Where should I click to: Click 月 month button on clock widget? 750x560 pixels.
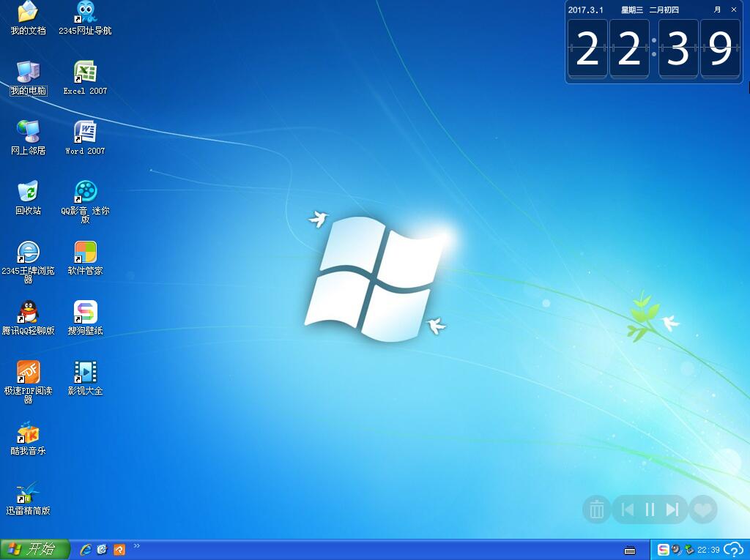click(x=717, y=10)
